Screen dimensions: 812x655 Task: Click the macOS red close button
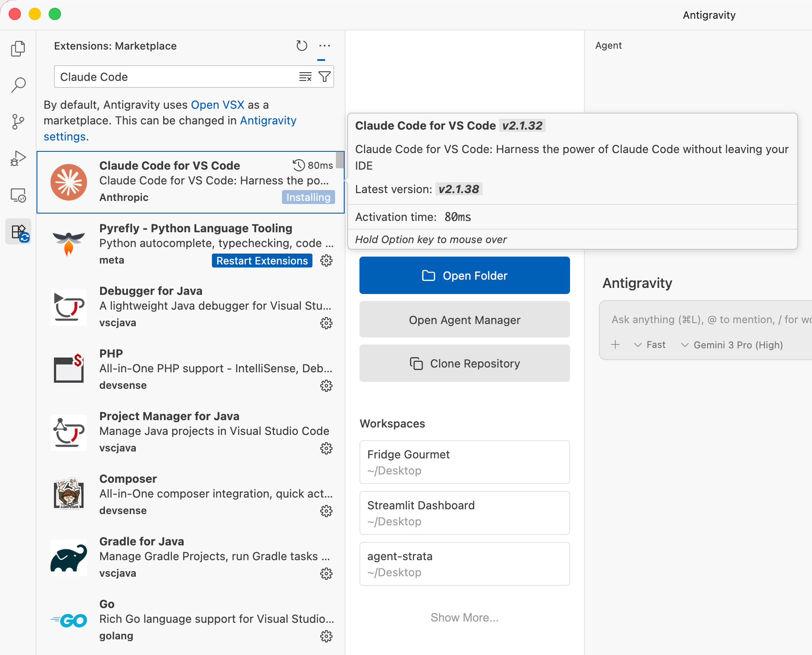click(15, 14)
